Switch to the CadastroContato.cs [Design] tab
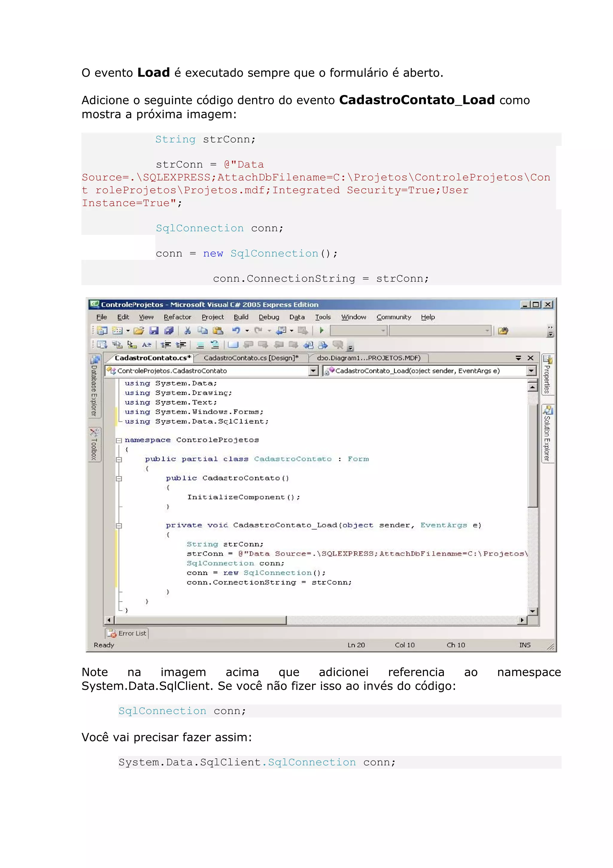 pos(251,358)
